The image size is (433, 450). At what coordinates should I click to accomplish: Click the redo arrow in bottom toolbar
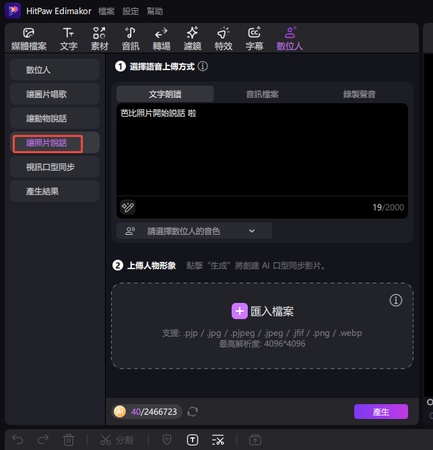coord(43,440)
